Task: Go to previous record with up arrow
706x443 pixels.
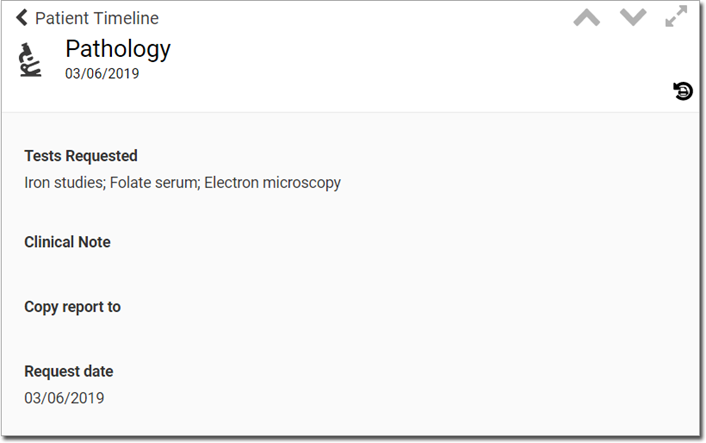Action: click(587, 18)
